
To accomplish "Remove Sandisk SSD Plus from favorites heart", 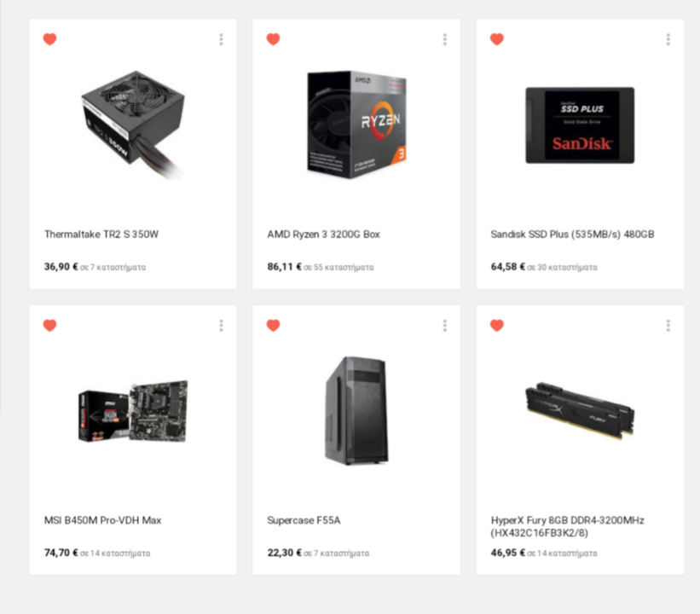I will click(497, 39).
